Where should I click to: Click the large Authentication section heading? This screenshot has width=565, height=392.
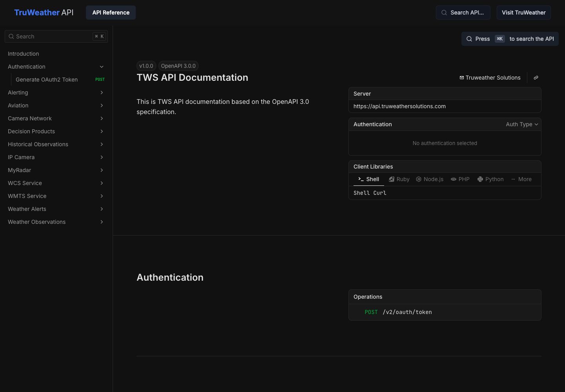(x=170, y=277)
